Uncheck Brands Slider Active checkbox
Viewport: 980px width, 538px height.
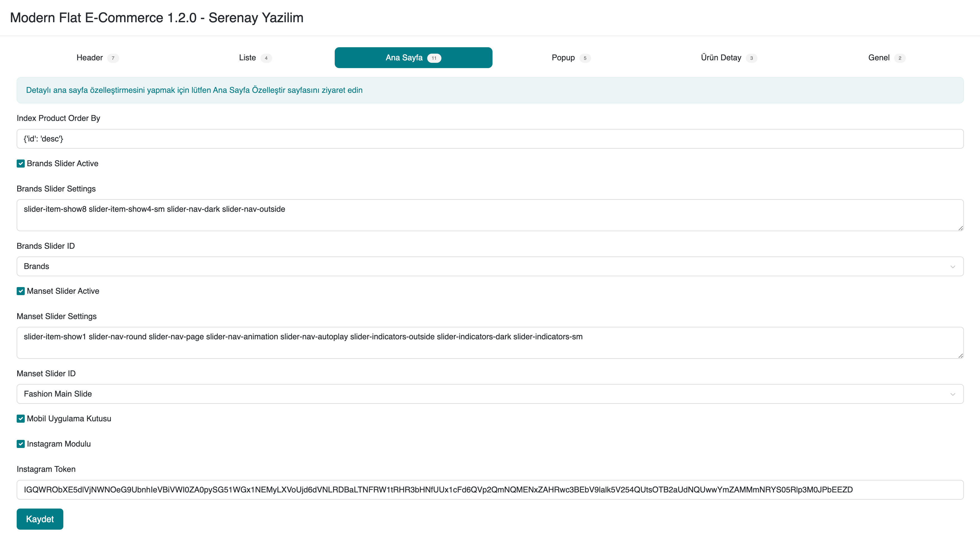tap(21, 164)
